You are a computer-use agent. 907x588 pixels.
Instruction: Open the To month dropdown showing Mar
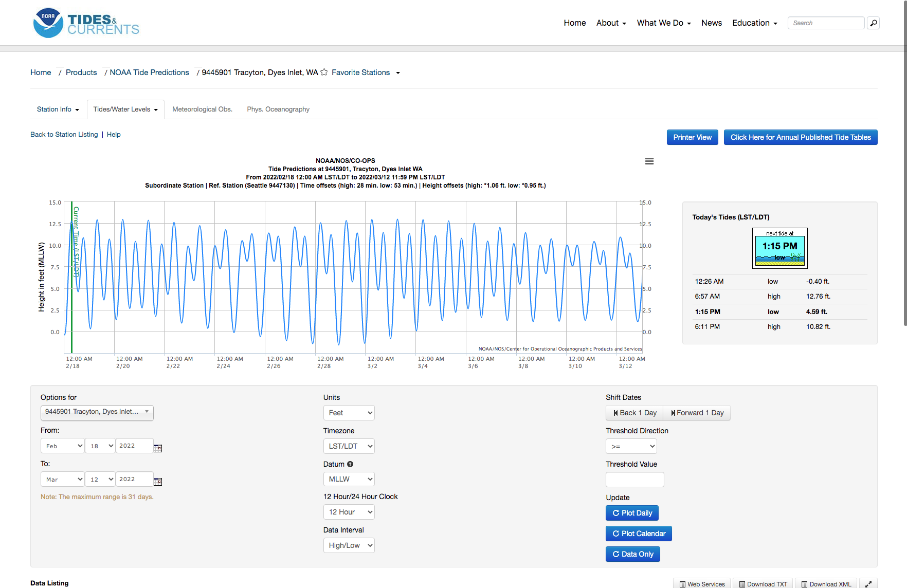coord(63,479)
